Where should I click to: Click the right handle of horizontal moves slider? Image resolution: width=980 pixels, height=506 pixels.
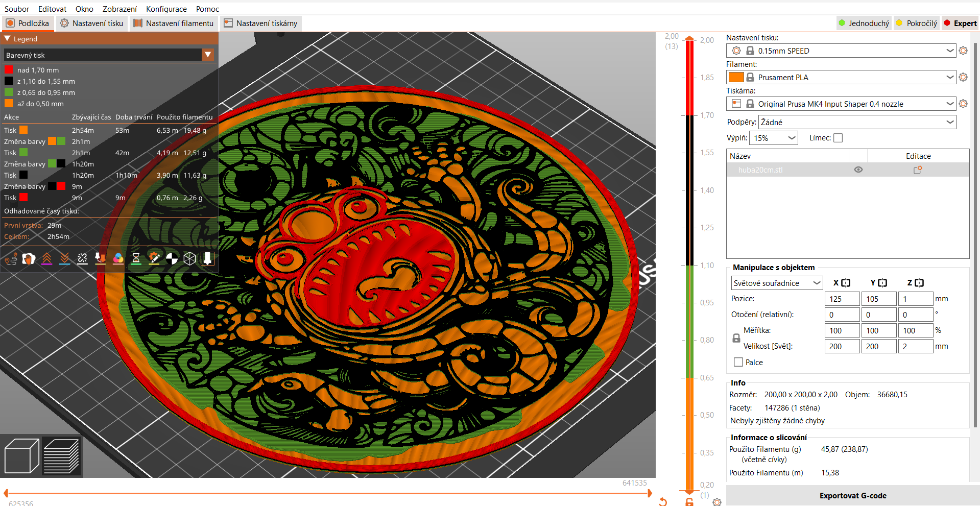click(x=650, y=493)
